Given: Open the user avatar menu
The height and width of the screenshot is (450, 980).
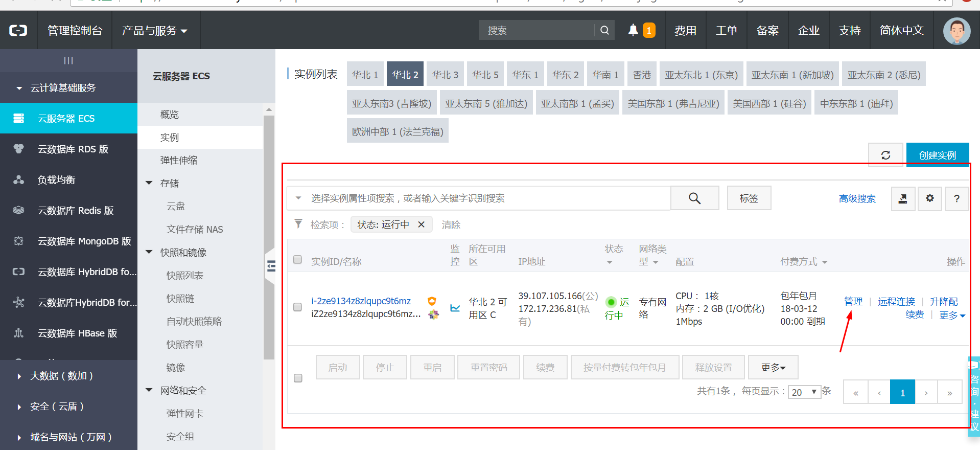Looking at the screenshot, I should pos(956,31).
